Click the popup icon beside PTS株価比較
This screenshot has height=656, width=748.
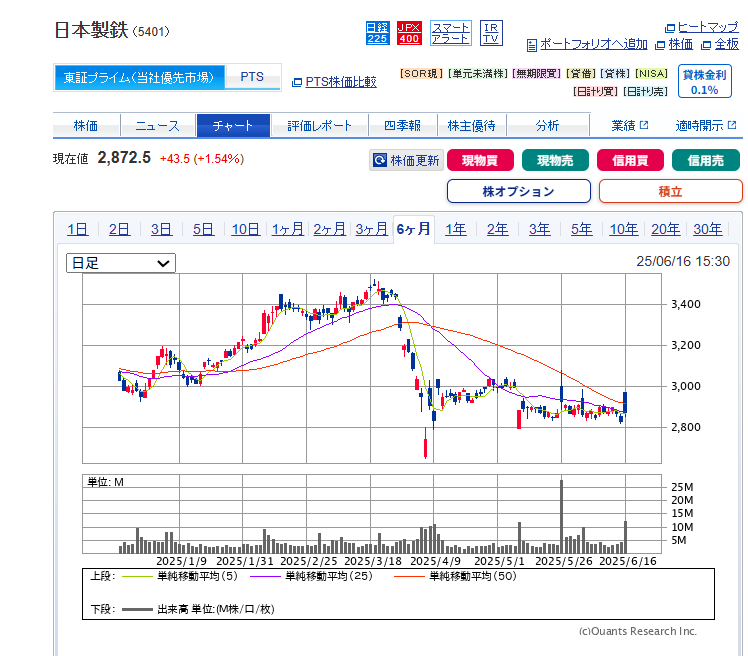297,83
